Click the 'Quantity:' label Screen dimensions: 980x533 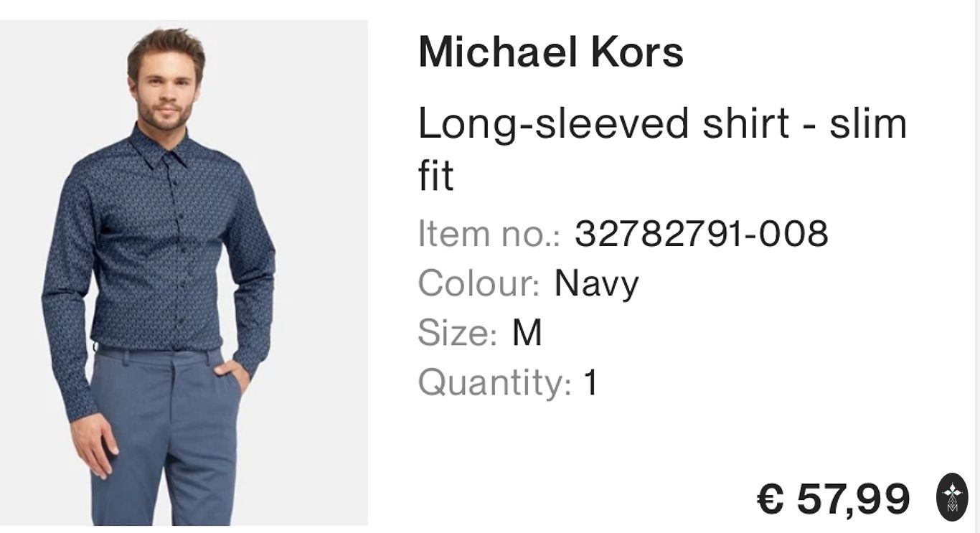(495, 383)
